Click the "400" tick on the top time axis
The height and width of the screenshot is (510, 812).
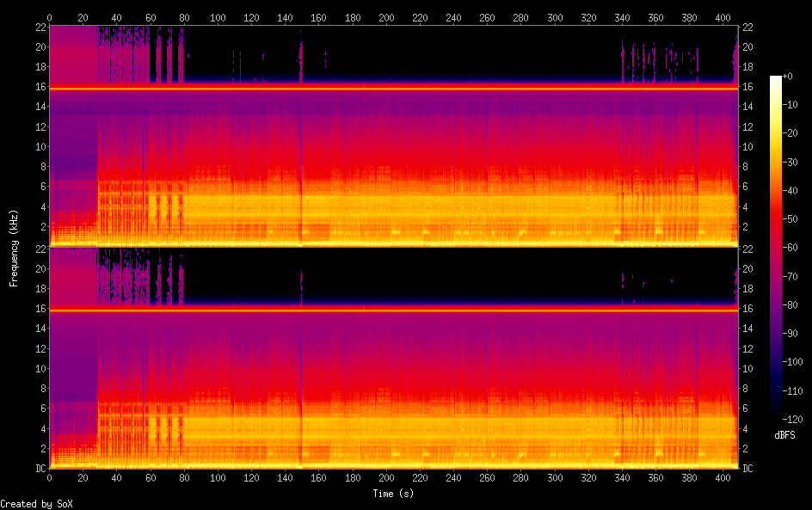click(723, 17)
